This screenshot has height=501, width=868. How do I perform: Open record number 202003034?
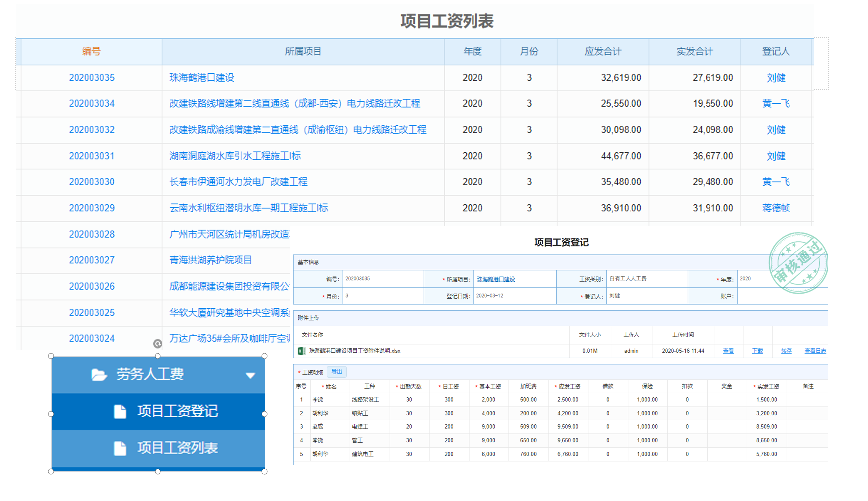(91, 104)
